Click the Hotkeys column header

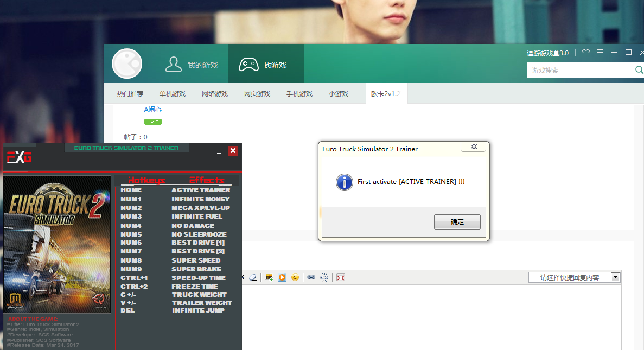point(146,180)
